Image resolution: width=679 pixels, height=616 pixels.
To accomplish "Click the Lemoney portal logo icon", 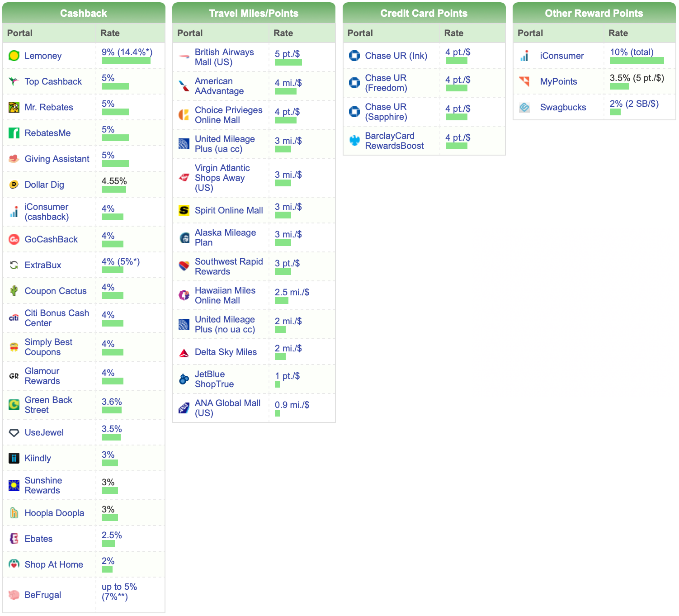I will pos(14,56).
